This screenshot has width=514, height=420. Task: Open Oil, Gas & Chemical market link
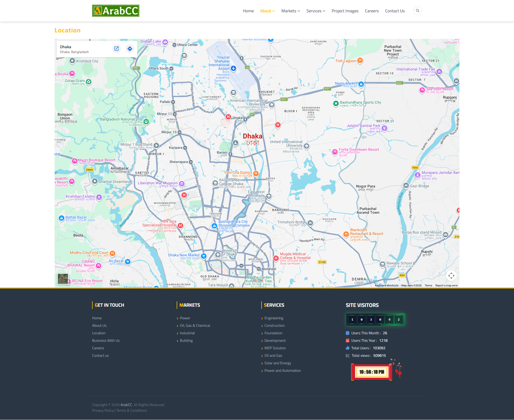click(195, 326)
